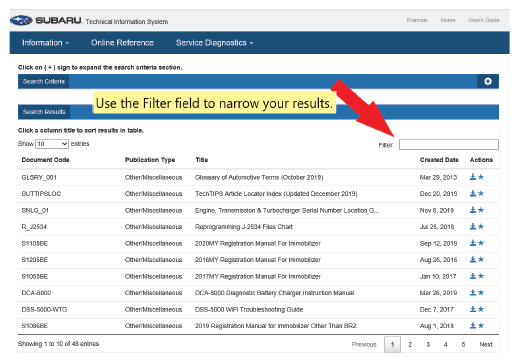Download the R_J2534 reprogramming chart
This screenshot has height=362, width=519.
[473, 226]
